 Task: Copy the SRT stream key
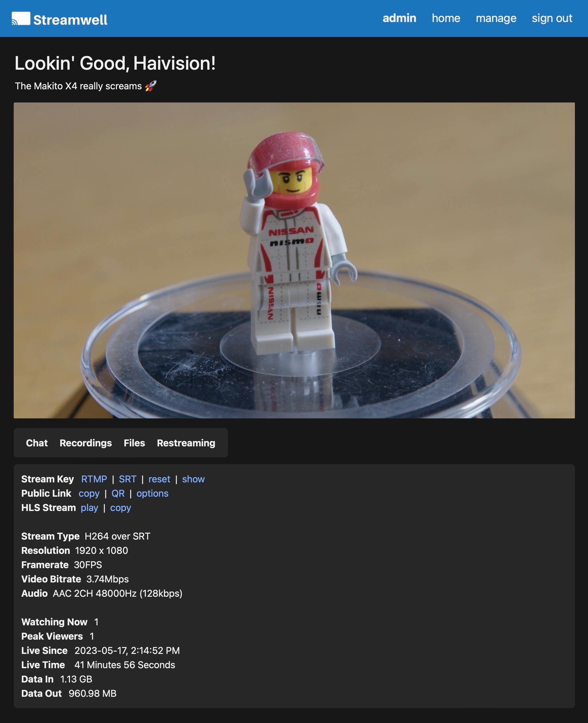click(x=128, y=479)
